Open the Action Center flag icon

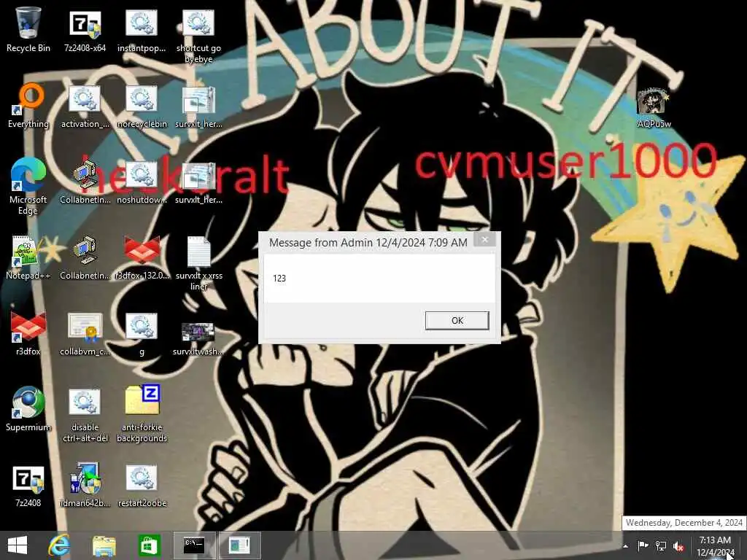[643, 545]
